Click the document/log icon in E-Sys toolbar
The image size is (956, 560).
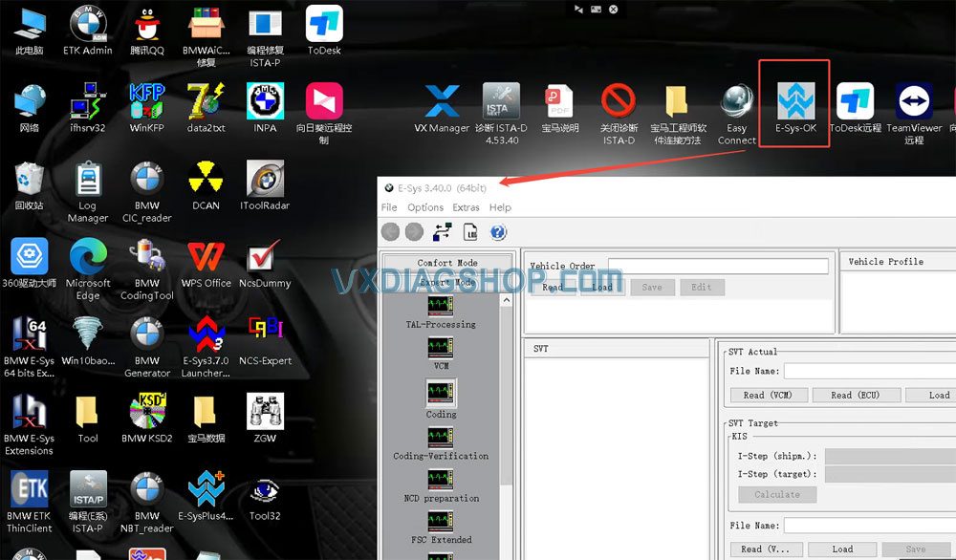[x=470, y=231]
